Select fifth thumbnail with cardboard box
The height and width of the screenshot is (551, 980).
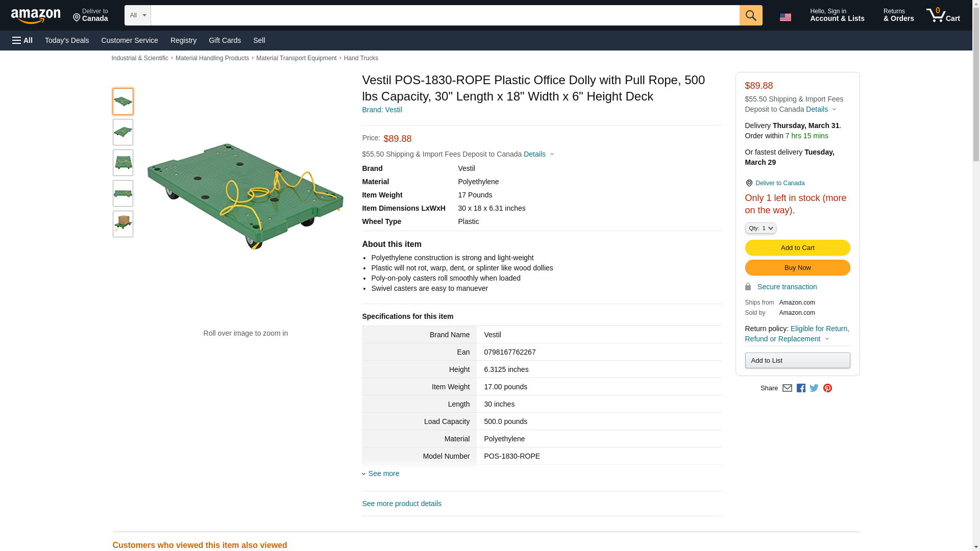(x=123, y=224)
